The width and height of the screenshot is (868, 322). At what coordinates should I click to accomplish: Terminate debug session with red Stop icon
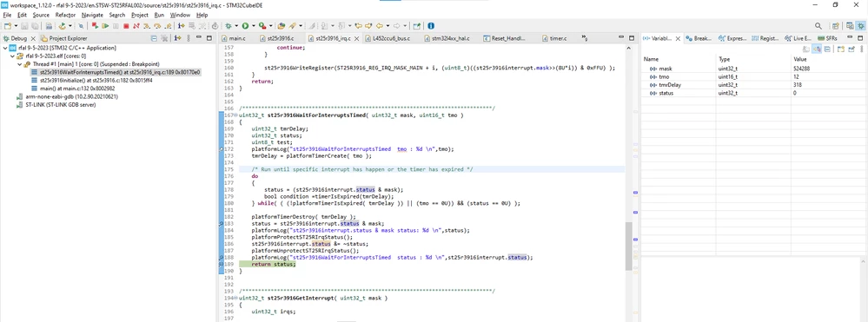click(126, 25)
